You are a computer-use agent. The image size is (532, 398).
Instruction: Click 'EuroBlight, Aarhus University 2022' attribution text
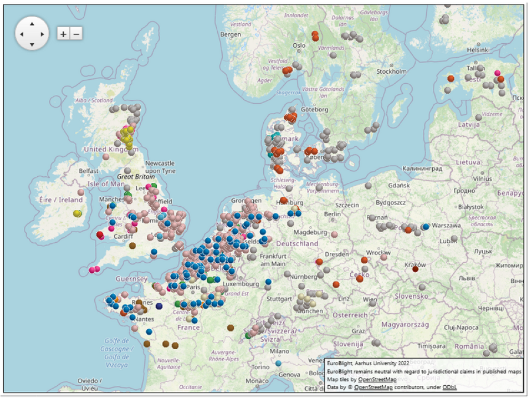[x=368, y=363]
